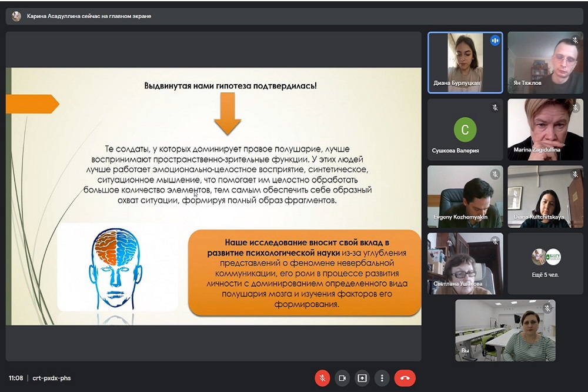Toggle the camera button in call controls

click(342, 378)
